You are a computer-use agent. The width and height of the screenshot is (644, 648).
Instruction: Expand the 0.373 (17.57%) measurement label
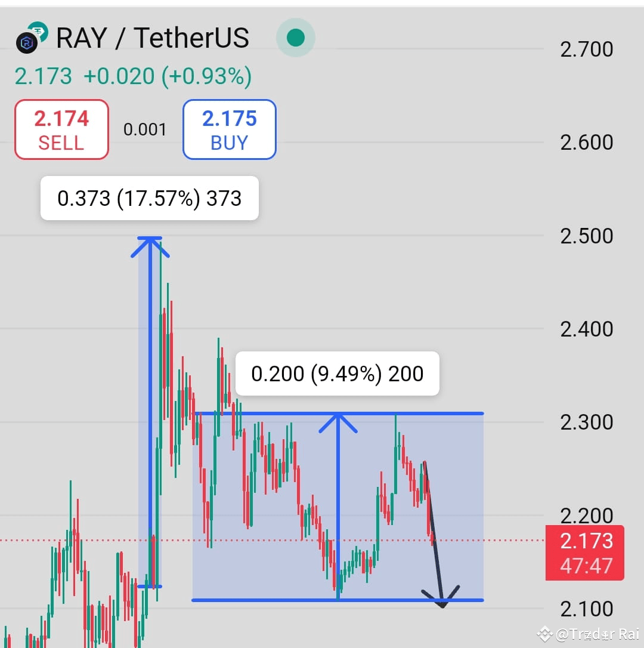click(x=148, y=198)
